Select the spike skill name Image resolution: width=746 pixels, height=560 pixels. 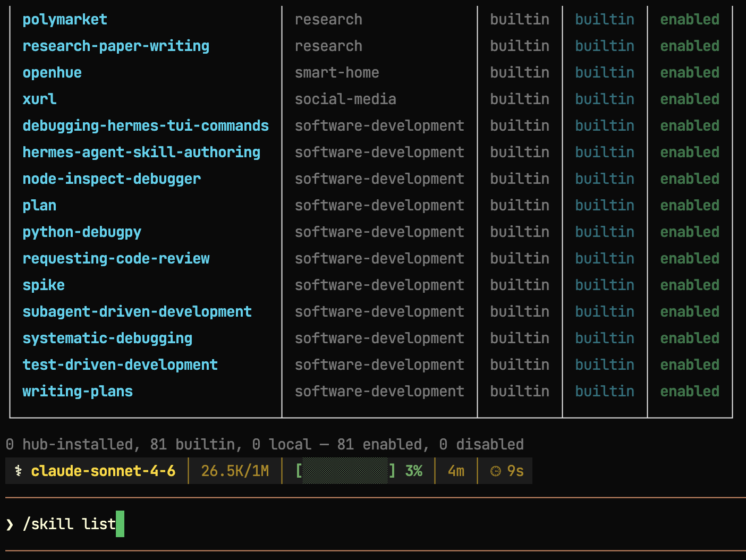(x=44, y=285)
